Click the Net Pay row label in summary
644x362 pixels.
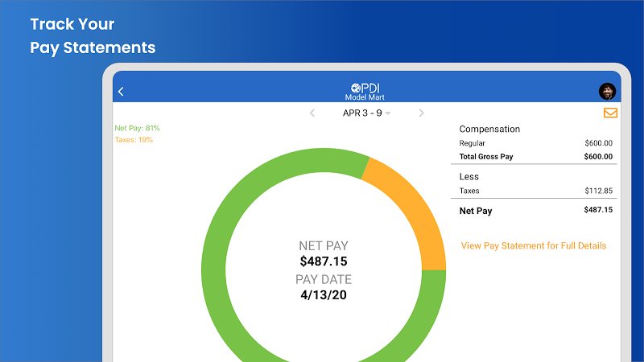[x=476, y=211]
